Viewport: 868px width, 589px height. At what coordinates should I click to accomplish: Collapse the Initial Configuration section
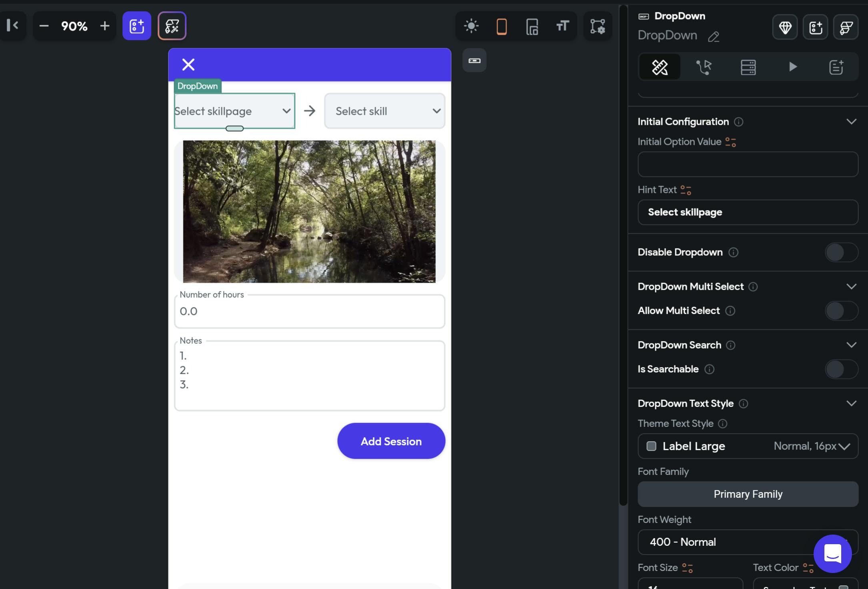pos(851,122)
